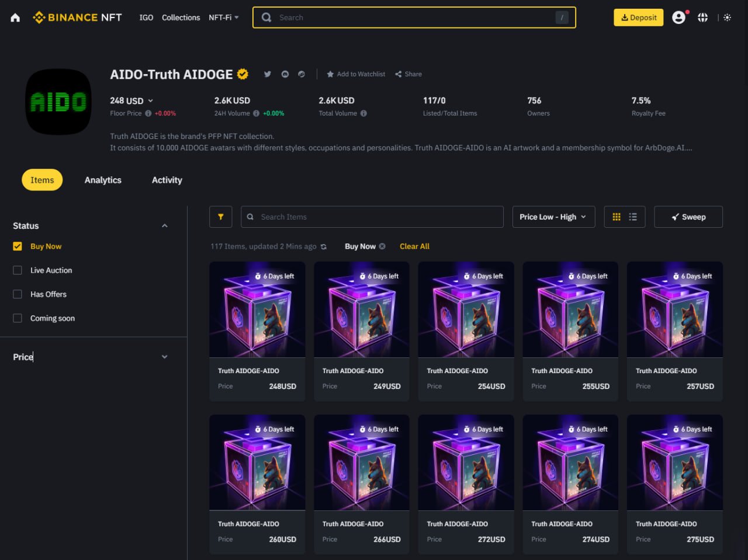
Task: Open the NFT card priced 249USD
Action: tap(362, 331)
